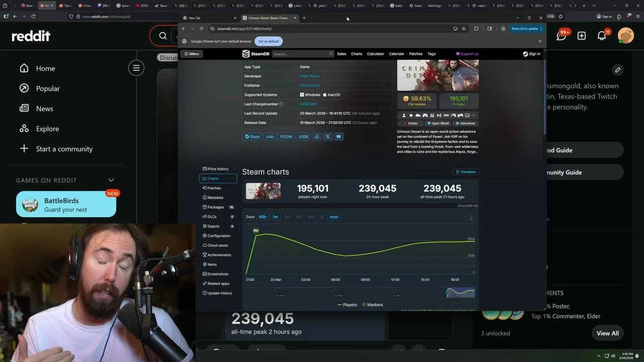Image resolution: width=644 pixels, height=362 pixels.
Task: Click the IGDB button
Action: coord(303,137)
